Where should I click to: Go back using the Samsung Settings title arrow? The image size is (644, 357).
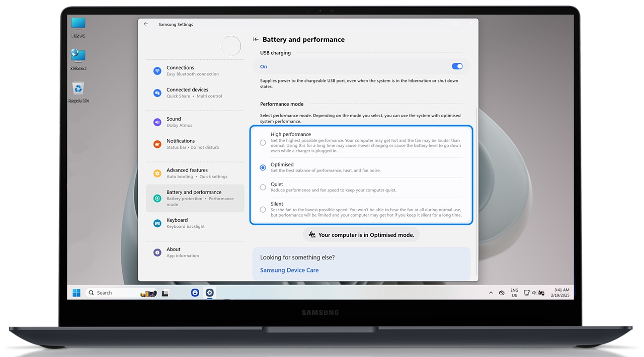pyautogui.click(x=146, y=24)
